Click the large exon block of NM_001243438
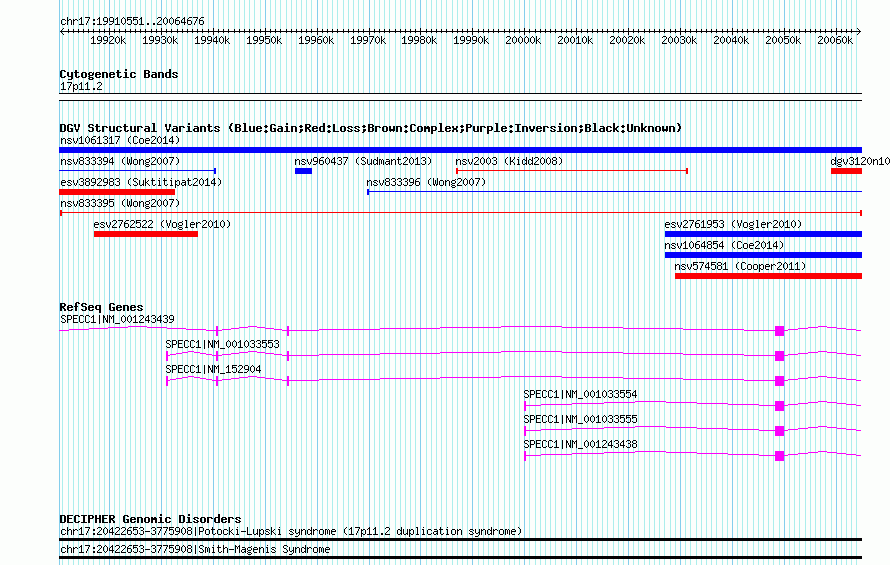This screenshot has width=890, height=565. (x=779, y=456)
